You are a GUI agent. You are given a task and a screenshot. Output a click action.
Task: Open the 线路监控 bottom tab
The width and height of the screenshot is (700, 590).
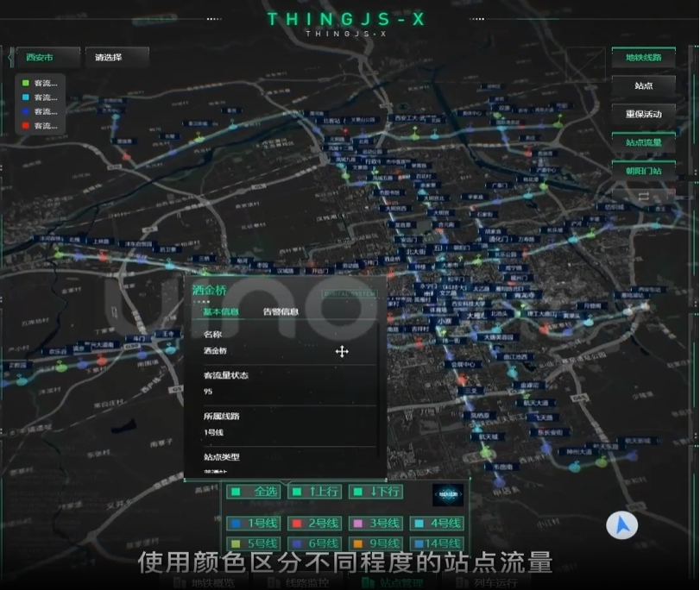click(x=299, y=583)
